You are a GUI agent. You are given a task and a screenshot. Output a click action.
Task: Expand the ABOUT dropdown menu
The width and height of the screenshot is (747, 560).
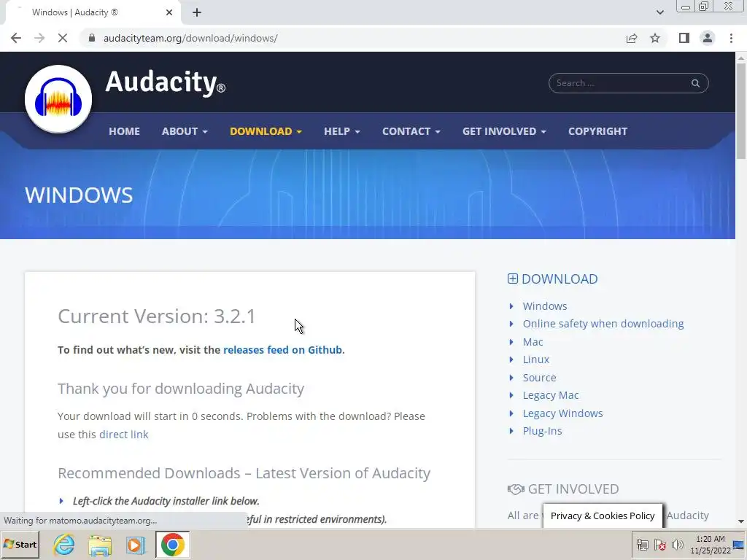tap(185, 131)
